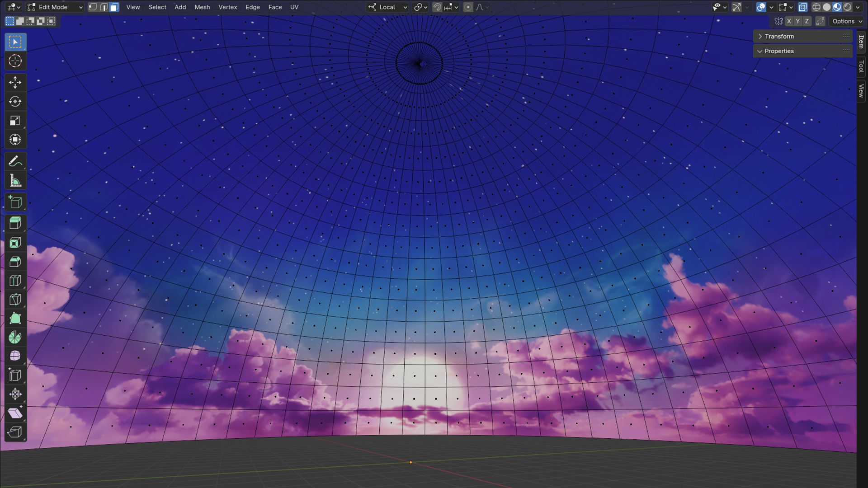868x488 pixels.
Task: Select the Annotate pencil tool
Action: (15, 161)
